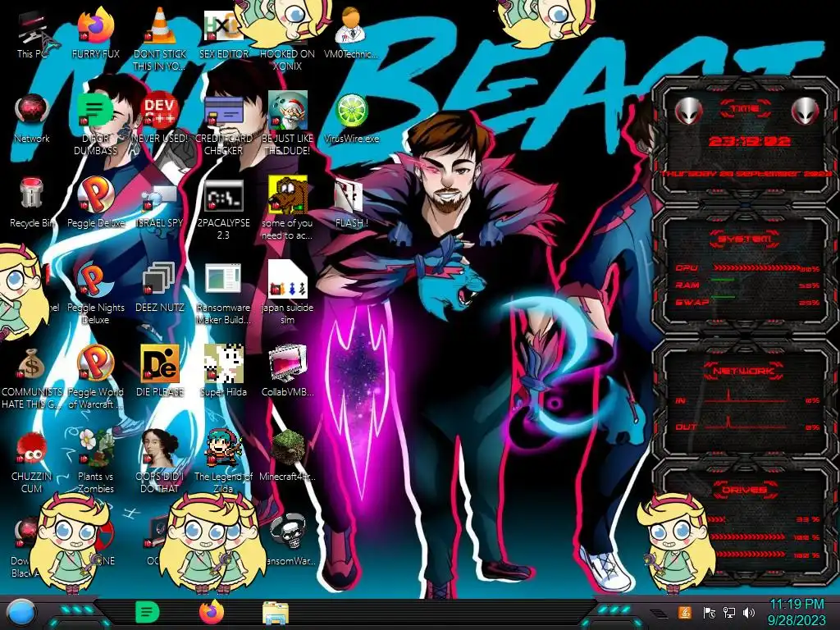
Task: Open the Action Center flag tray icon
Action: point(710,612)
